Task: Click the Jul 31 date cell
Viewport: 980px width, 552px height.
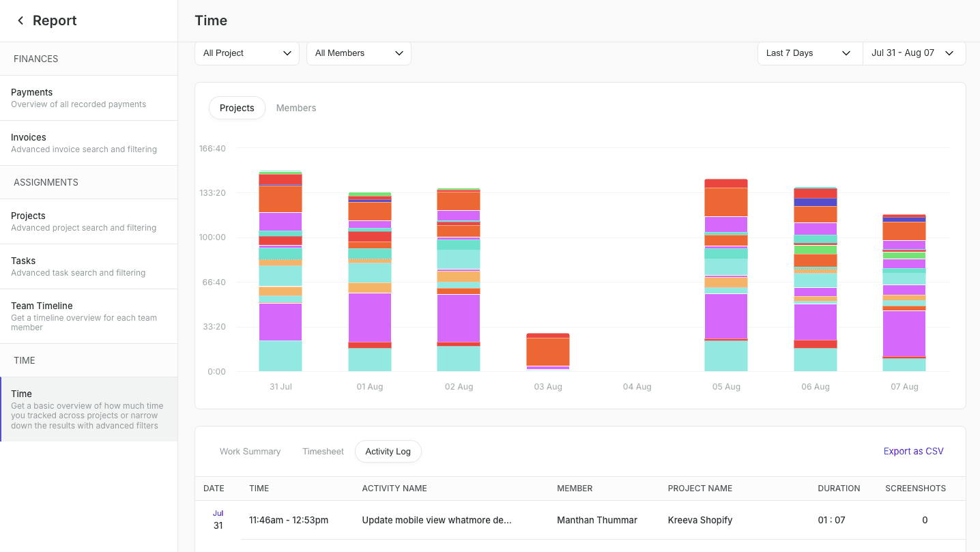Action: coord(218,520)
